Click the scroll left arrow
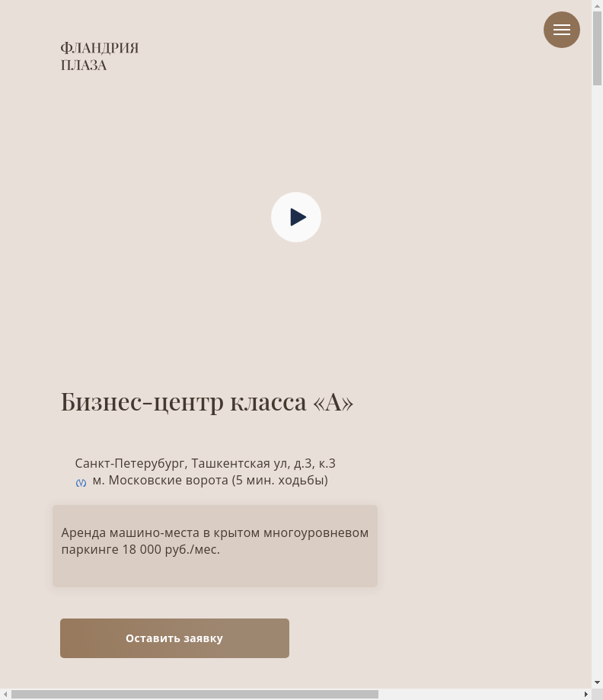Viewport: 603px width, 700px height. point(5,694)
